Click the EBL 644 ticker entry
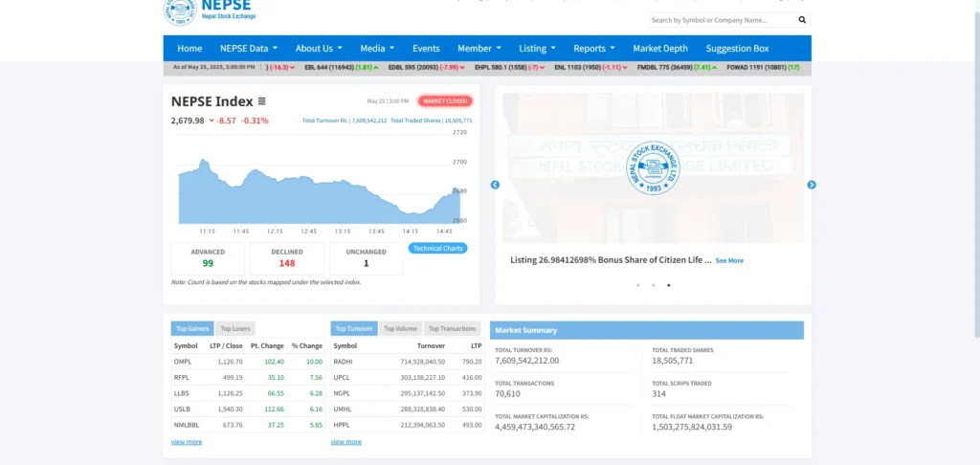The width and height of the screenshot is (980, 465). pos(342,67)
